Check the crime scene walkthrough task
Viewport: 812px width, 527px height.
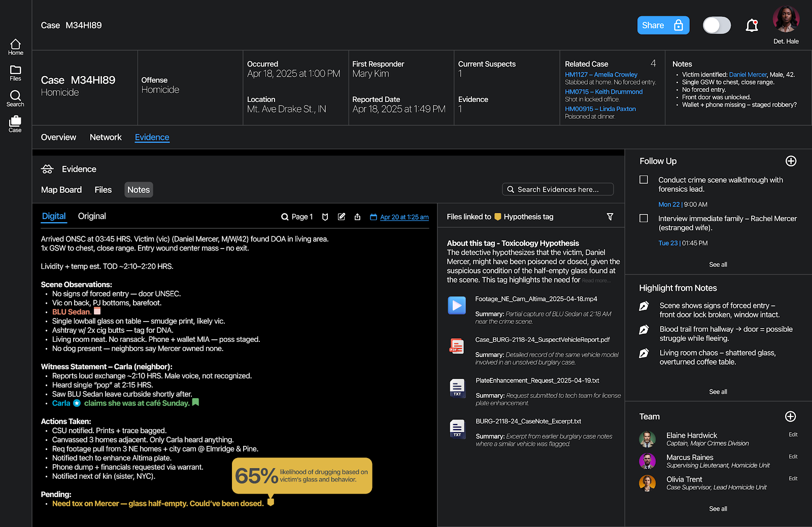click(644, 180)
